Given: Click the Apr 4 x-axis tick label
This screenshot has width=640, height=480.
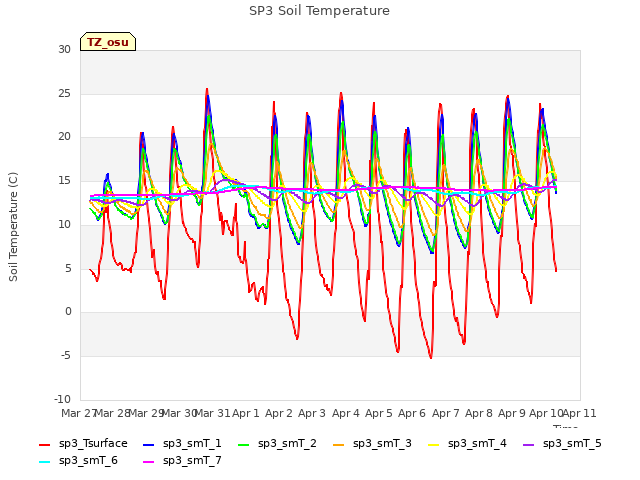Looking at the screenshot, I should coord(346,413).
